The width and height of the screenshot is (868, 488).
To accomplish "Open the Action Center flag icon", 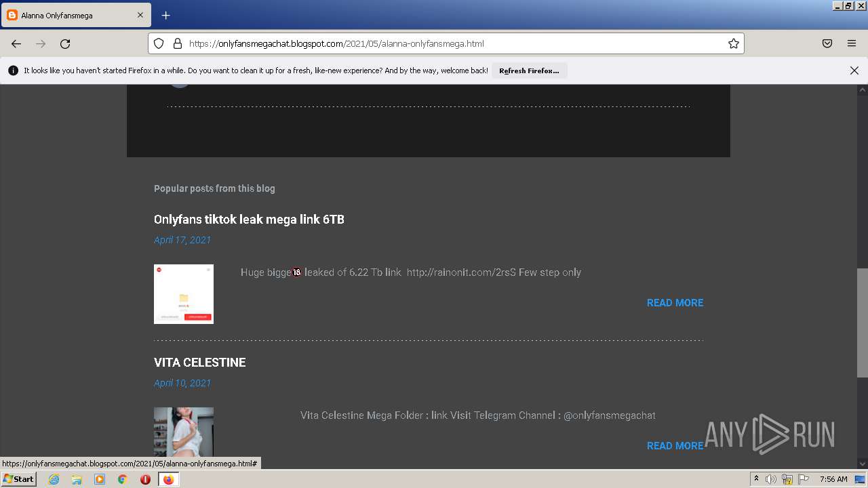I will [804, 479].
